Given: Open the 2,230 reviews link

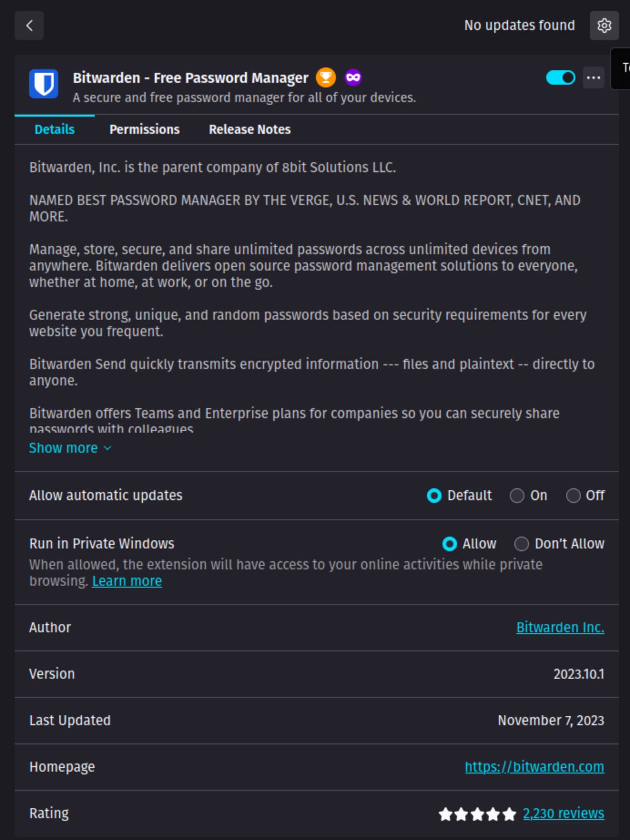Looking at the screenshot, I should coord(564,814).
